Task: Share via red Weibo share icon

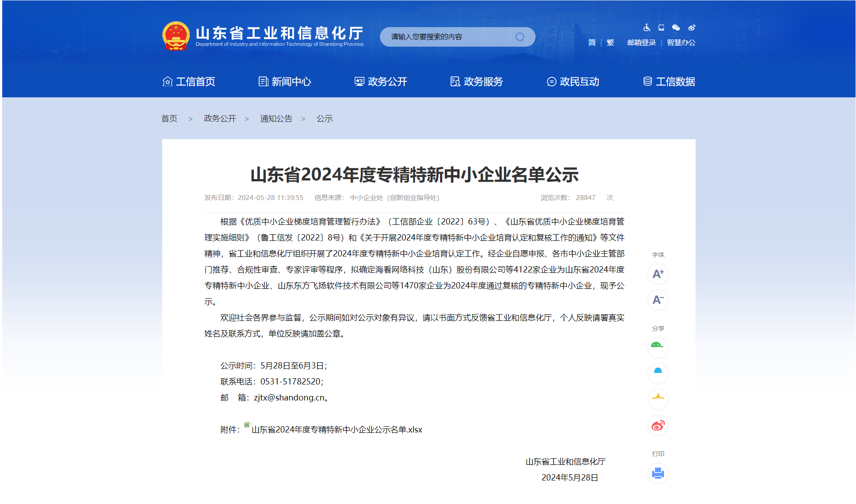Action: click(x=658, y=425)
